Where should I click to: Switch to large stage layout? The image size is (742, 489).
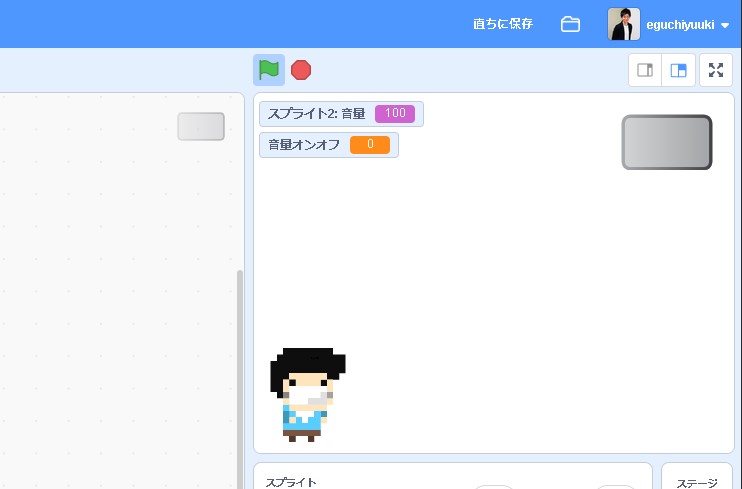[x=679, y=70]
